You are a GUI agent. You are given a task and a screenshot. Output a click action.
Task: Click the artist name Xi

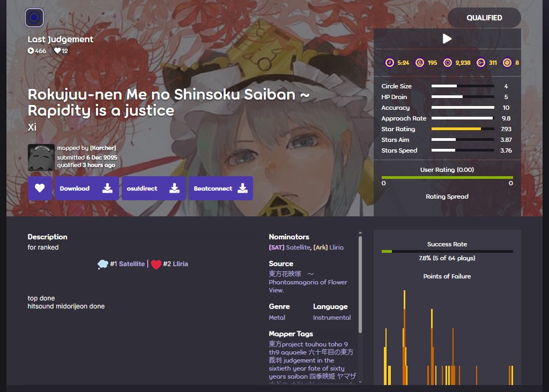click(32, 127)
